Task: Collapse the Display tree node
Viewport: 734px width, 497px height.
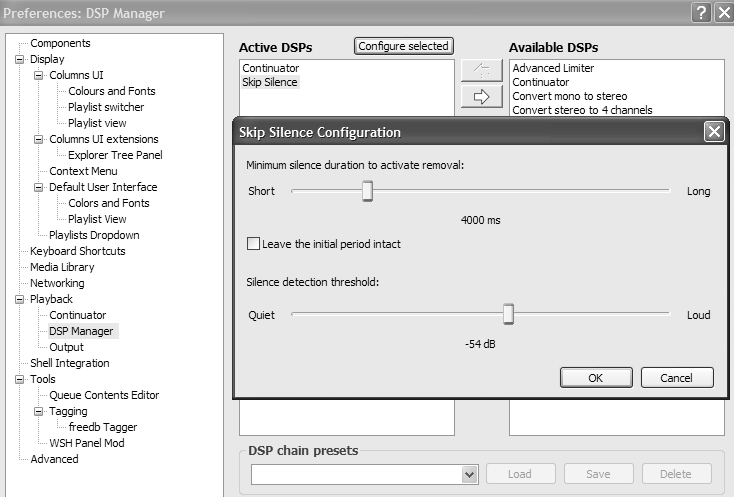Action: coord(19,59)
